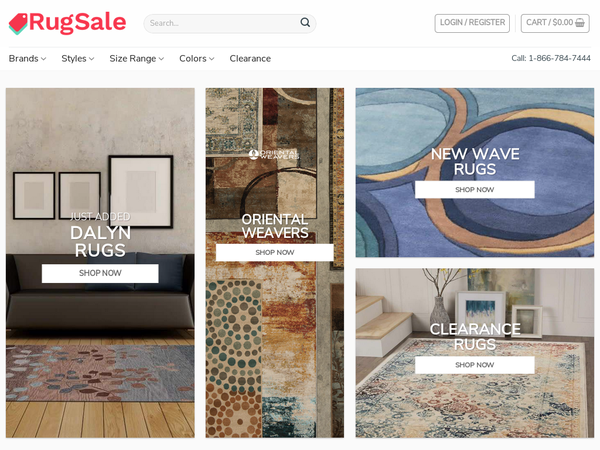600x450 pixels.
Task: Shop now for New Wave Rugs
Action: (x=474, y=189)
